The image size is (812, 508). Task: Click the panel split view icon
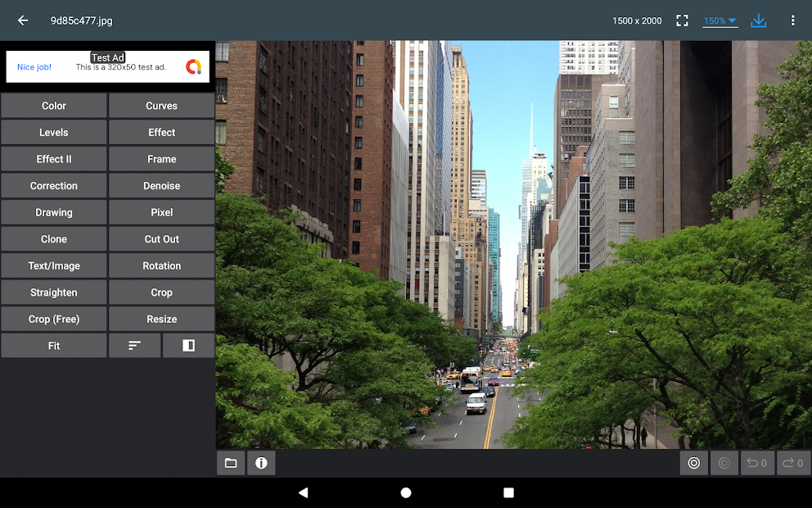point(188,345)
